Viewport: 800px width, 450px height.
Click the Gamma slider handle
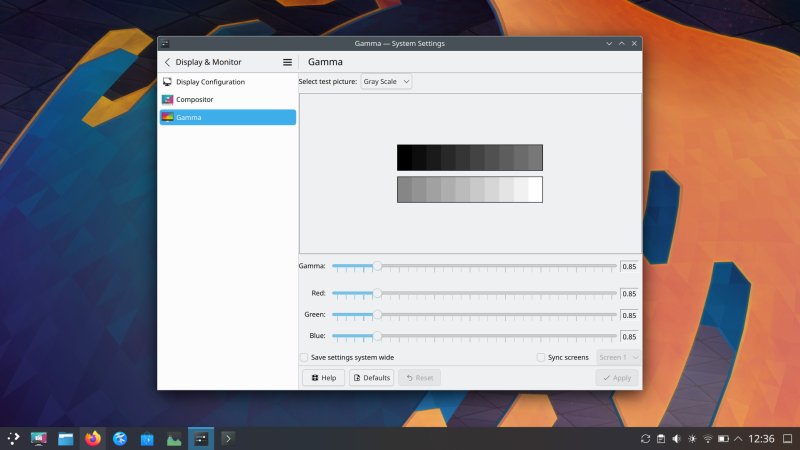(377, 266)
